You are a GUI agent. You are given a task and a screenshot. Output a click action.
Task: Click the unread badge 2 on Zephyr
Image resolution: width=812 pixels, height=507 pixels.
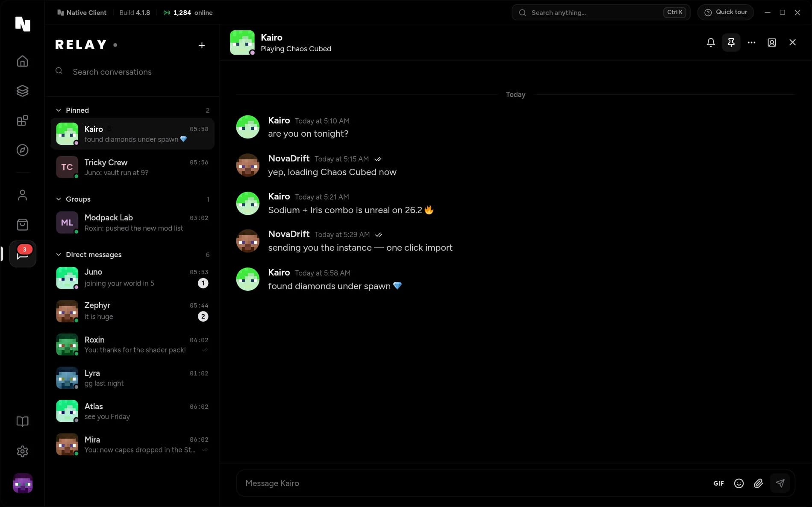pos(203,317)
